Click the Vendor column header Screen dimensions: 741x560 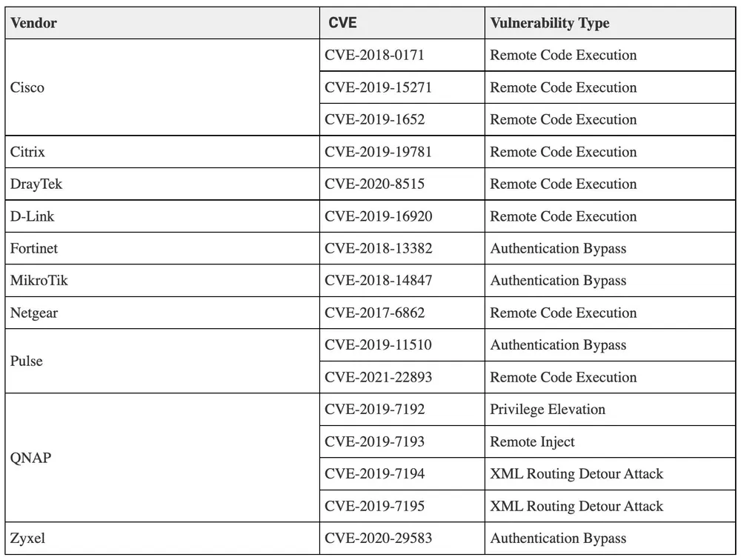point(34,23)
